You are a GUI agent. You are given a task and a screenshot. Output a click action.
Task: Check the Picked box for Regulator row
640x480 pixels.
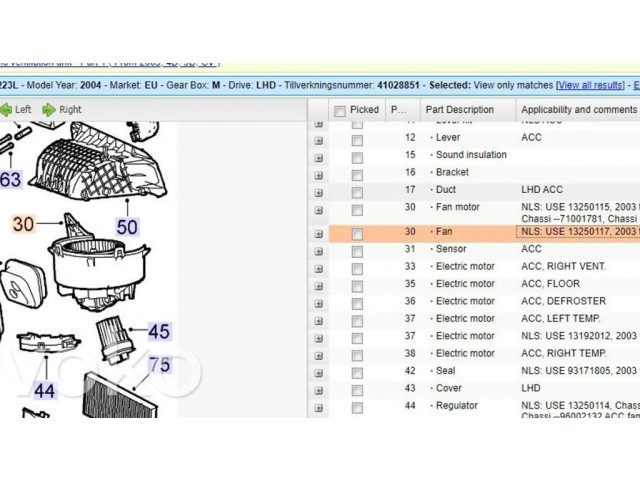357,407
